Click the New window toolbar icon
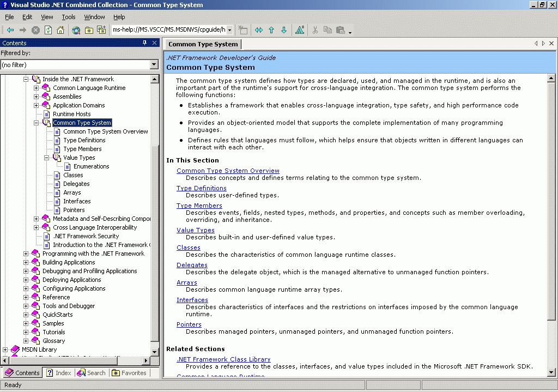This screenshot has height=392, width=558. (x=243, y=31)
